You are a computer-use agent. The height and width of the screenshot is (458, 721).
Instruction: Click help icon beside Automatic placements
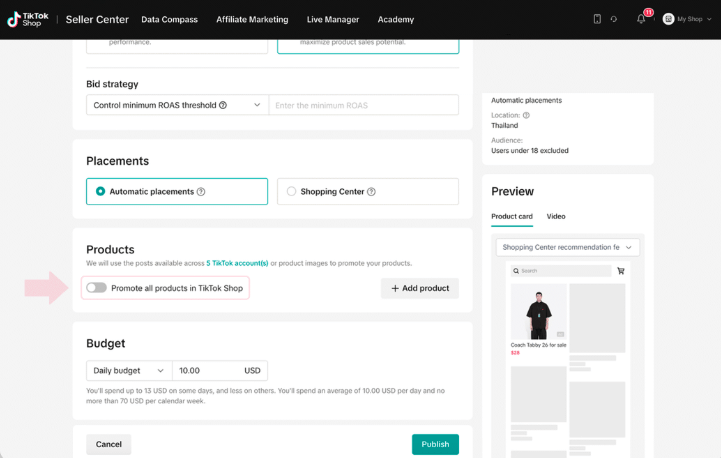(201, 192)
